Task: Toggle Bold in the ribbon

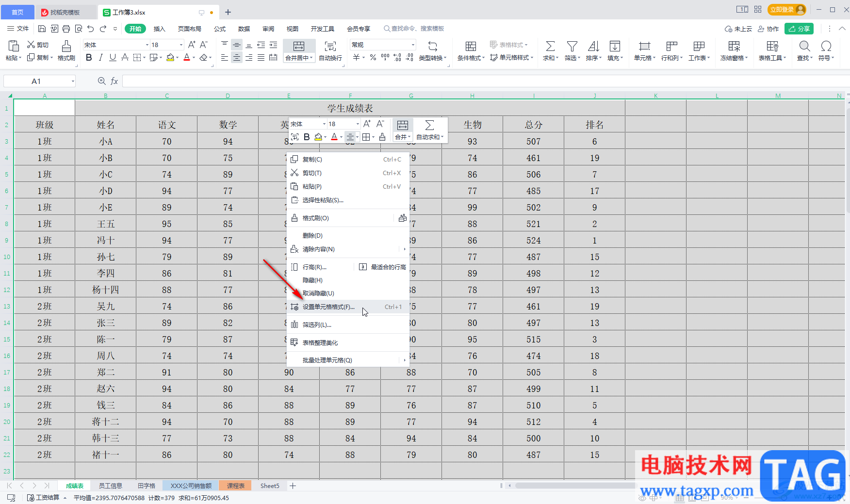Action: coord(89,57)
